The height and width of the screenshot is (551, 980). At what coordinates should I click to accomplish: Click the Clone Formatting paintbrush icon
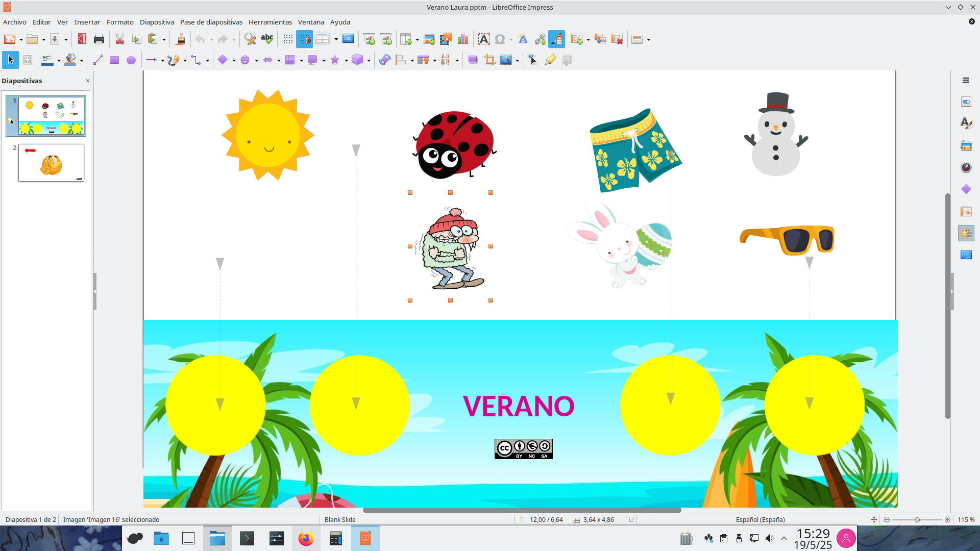[180, 39]
